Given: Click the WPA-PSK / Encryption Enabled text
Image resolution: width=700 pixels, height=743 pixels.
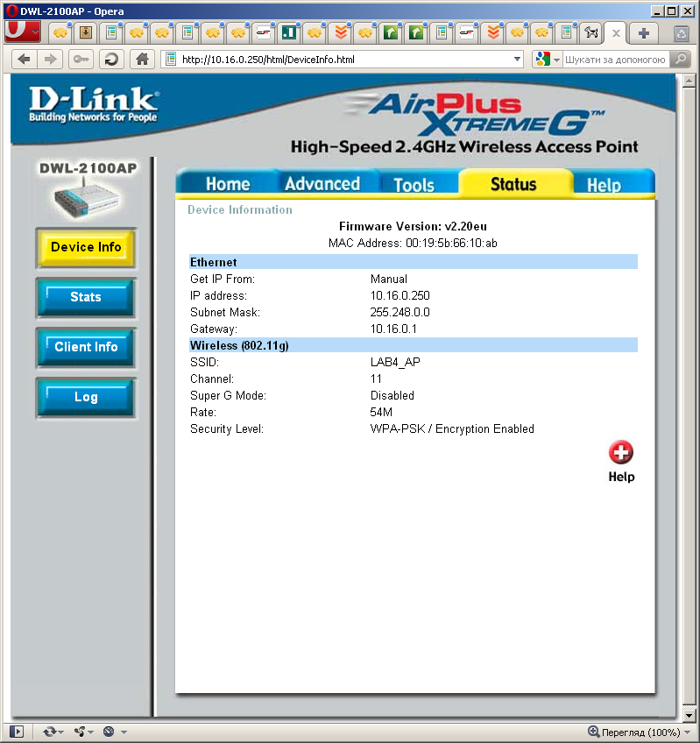Looking at the screenshot, I should click(x=452, y=428).
